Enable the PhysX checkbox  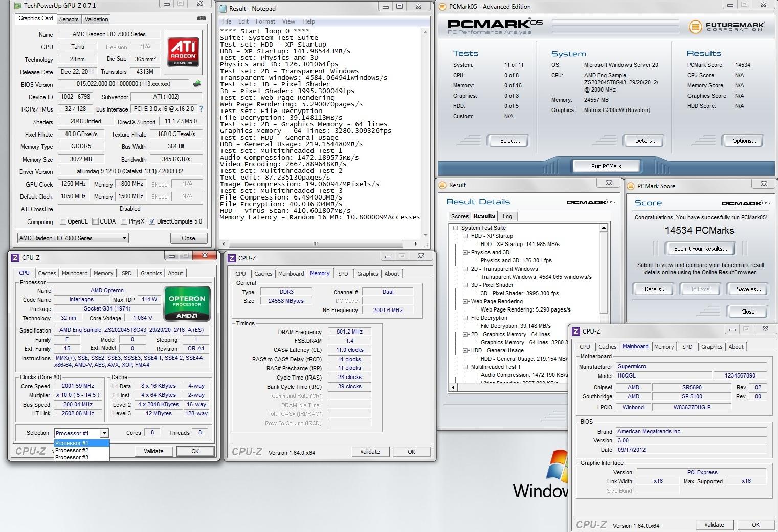point(124,221)
